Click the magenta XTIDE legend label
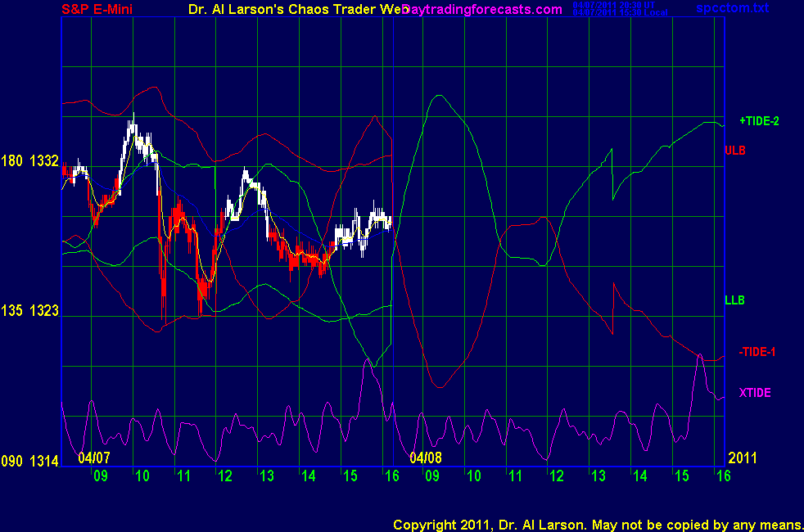Viewport: 804px width, 532px height. tap(754, 393)
